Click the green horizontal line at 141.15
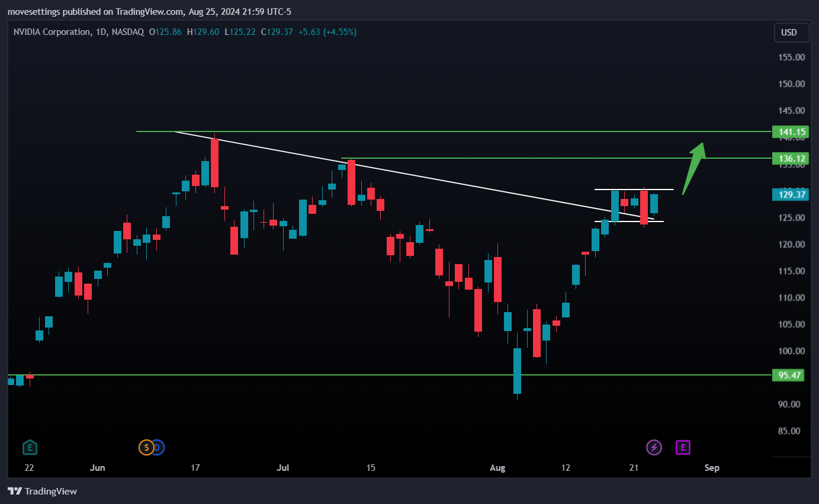The width and height of the screenshot is (819, 504). [x=454, y=131]
